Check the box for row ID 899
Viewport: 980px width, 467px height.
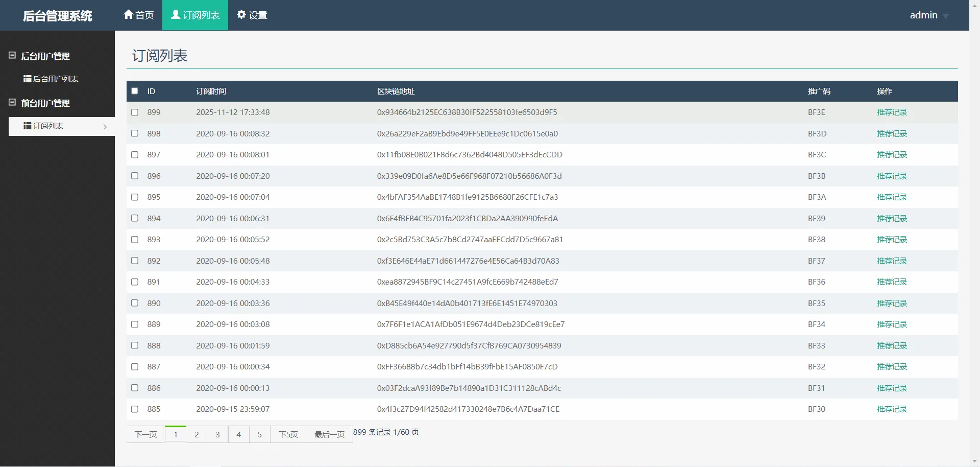click(135, 112)
